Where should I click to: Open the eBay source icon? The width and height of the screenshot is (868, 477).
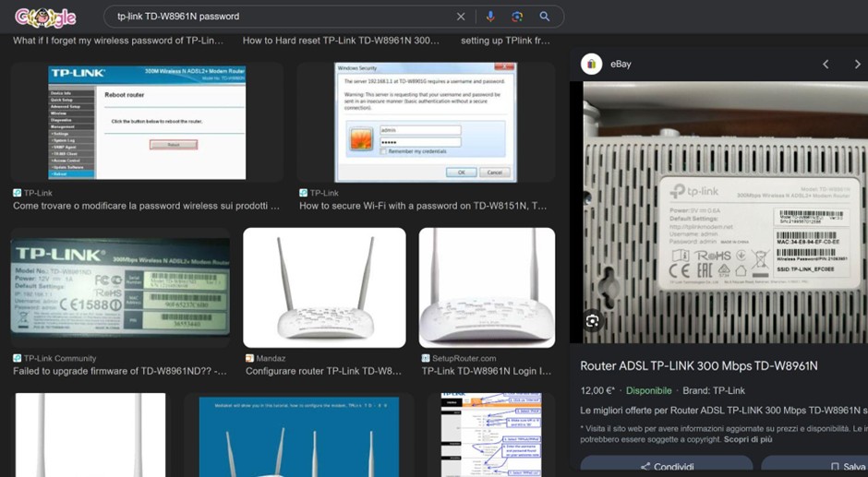592,64
